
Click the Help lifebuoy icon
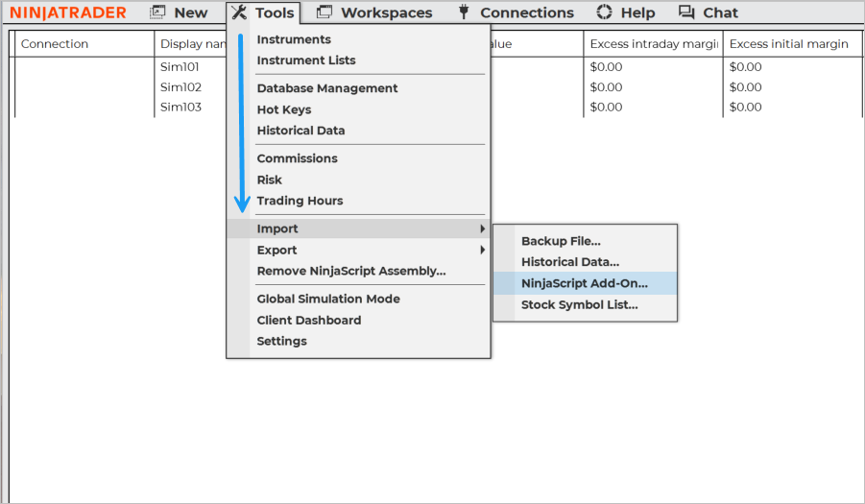click(604, 12)
